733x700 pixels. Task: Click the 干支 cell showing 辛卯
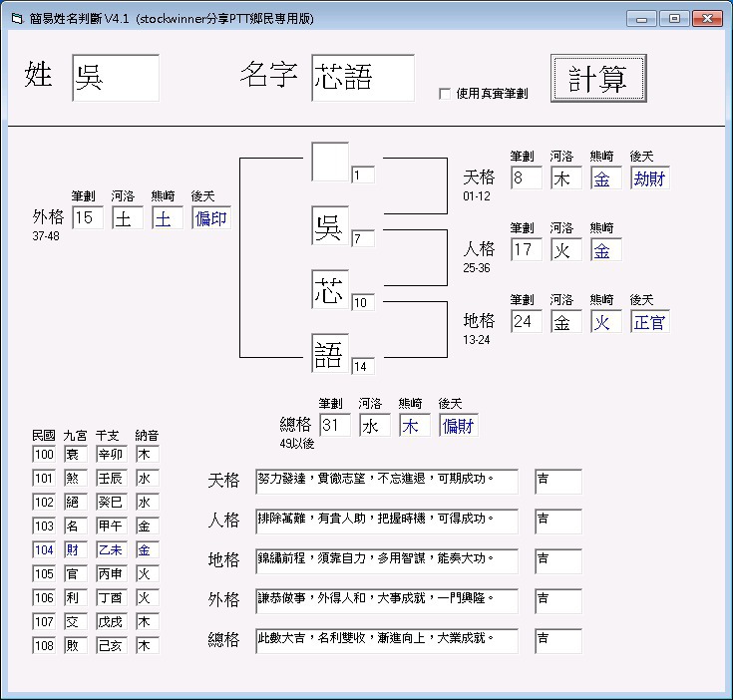tap(112, 455)
